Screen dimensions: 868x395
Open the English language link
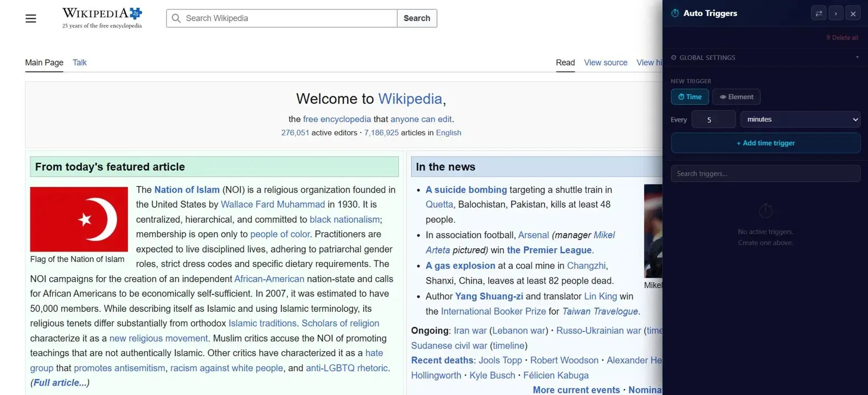click(x=448, y=133)
